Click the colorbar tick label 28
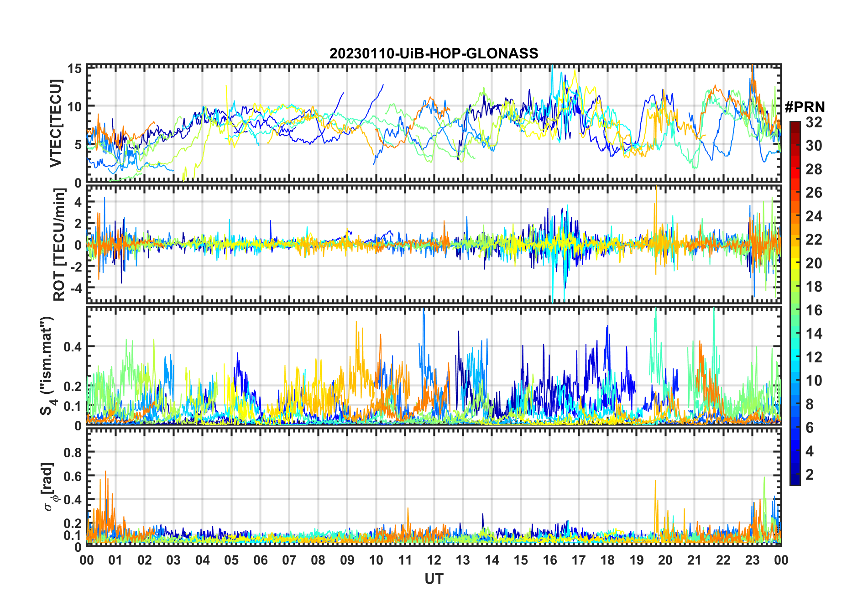 (814, 169)
